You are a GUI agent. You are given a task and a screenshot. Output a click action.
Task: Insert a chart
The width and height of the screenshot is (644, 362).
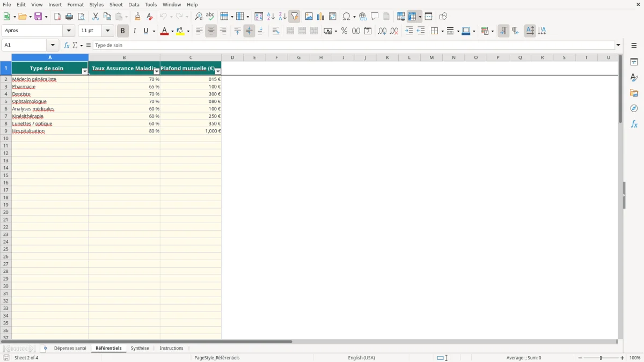pos(321,17)
